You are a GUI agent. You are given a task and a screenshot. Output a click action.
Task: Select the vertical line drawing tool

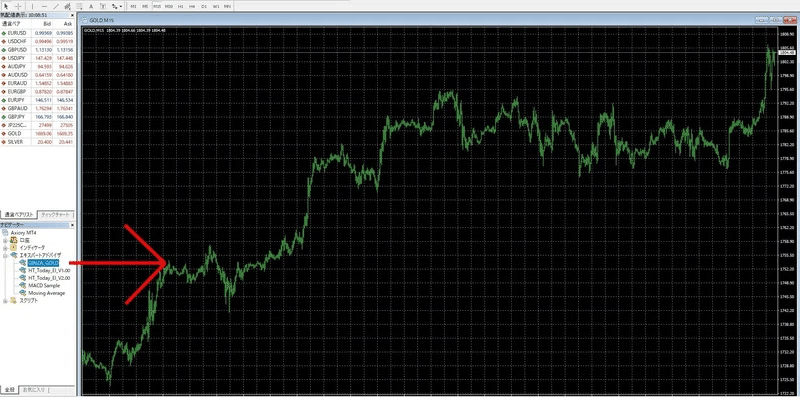33,6
